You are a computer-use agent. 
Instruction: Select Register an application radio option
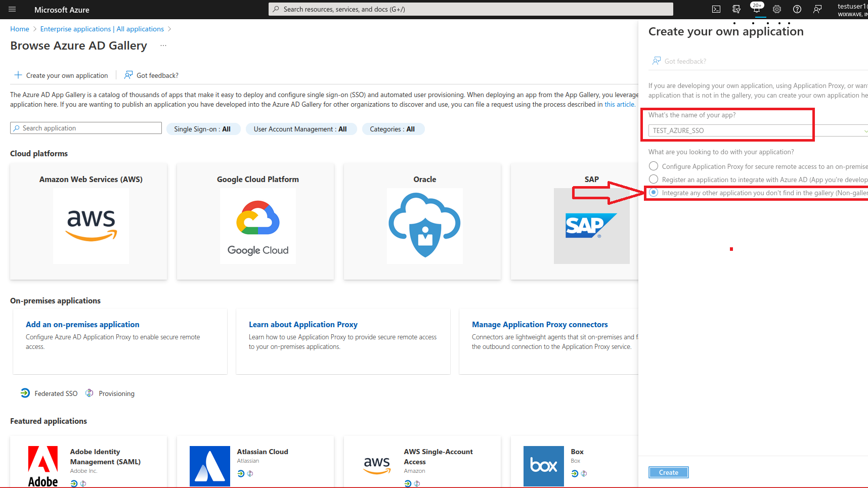tap(654, 179)
